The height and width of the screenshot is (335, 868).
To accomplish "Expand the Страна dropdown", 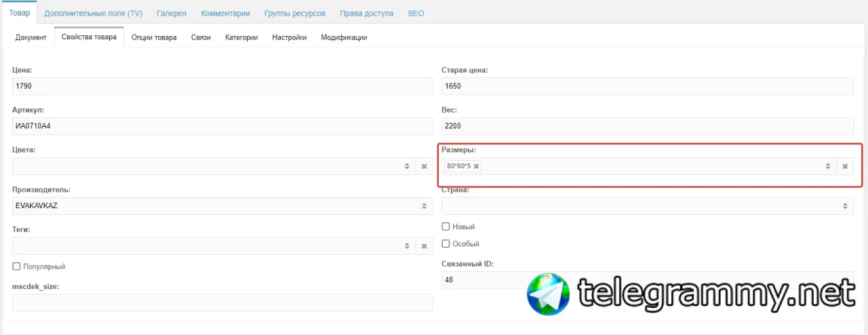I will [x=845, y=205].
